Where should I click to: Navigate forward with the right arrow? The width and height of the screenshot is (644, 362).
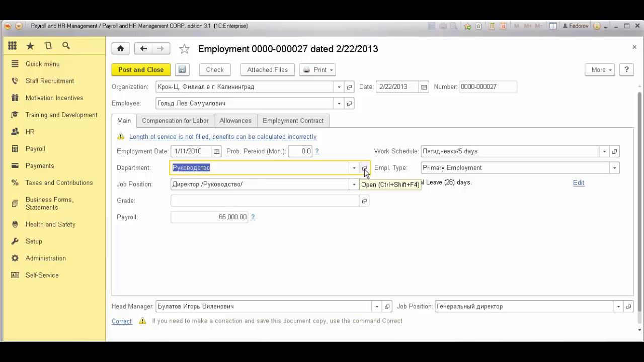tap(160, 49)
